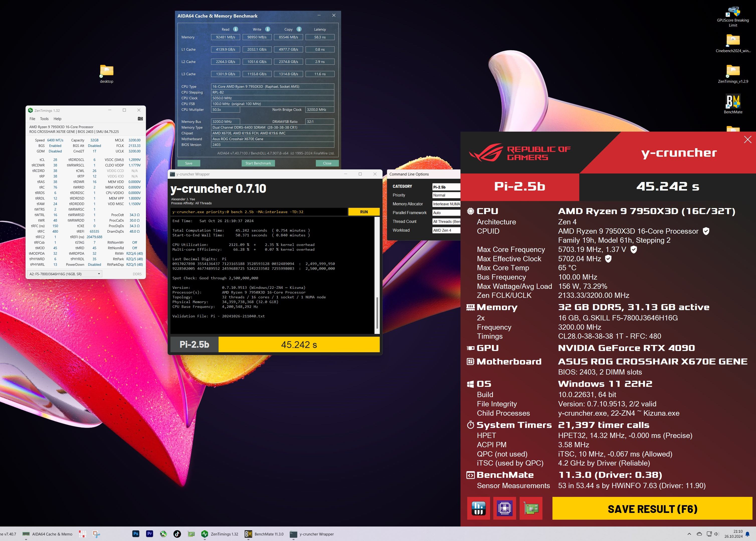Screen dimensions: 756x541
Task: Launch CPU-Z icon in BenchMate panel
Action: [x=504, y=508]
